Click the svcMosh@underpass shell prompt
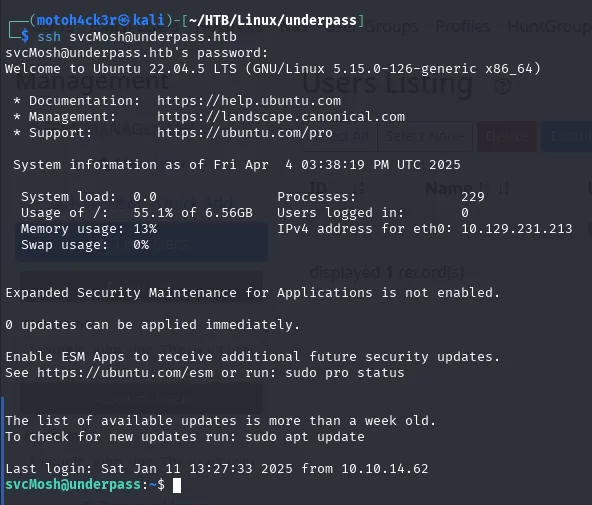592x505 pixels. (73, 485)
